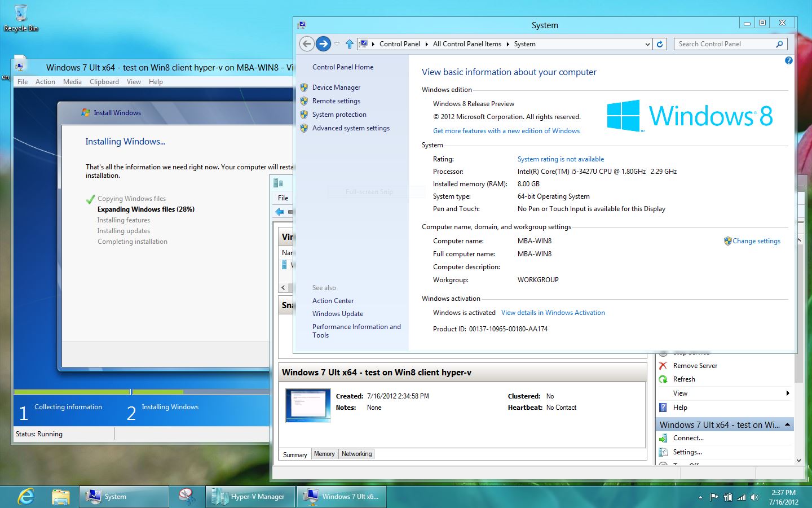Click the System taskbar button
Viewport: 812px width, 508px height.
(124, 497)
